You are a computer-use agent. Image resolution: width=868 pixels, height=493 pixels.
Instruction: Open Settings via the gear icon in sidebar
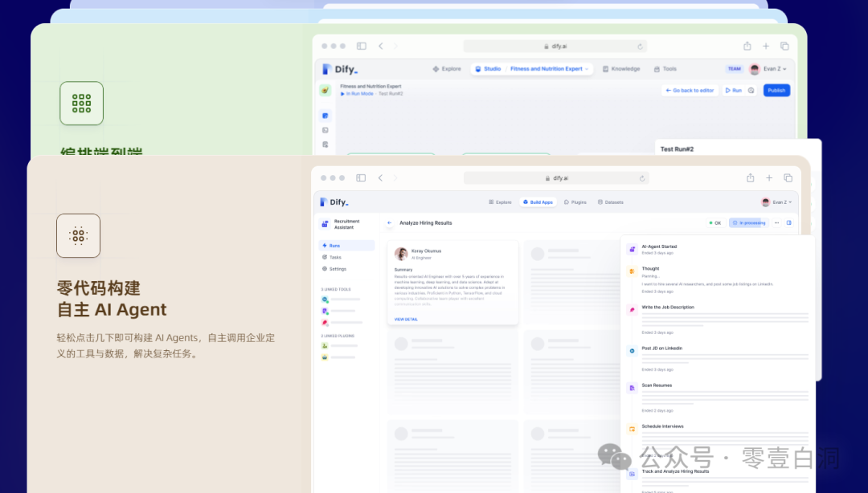(338, 269)
